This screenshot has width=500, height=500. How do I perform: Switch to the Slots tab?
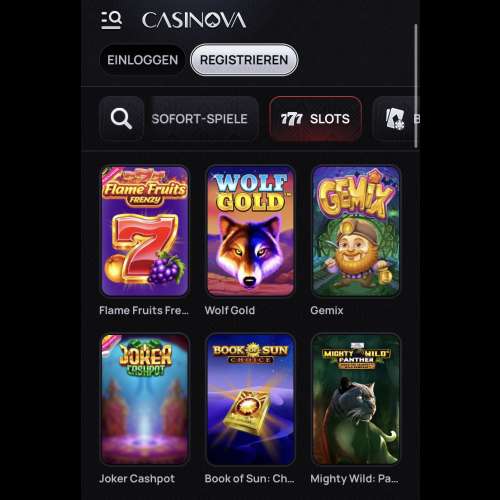click(315, 119)
